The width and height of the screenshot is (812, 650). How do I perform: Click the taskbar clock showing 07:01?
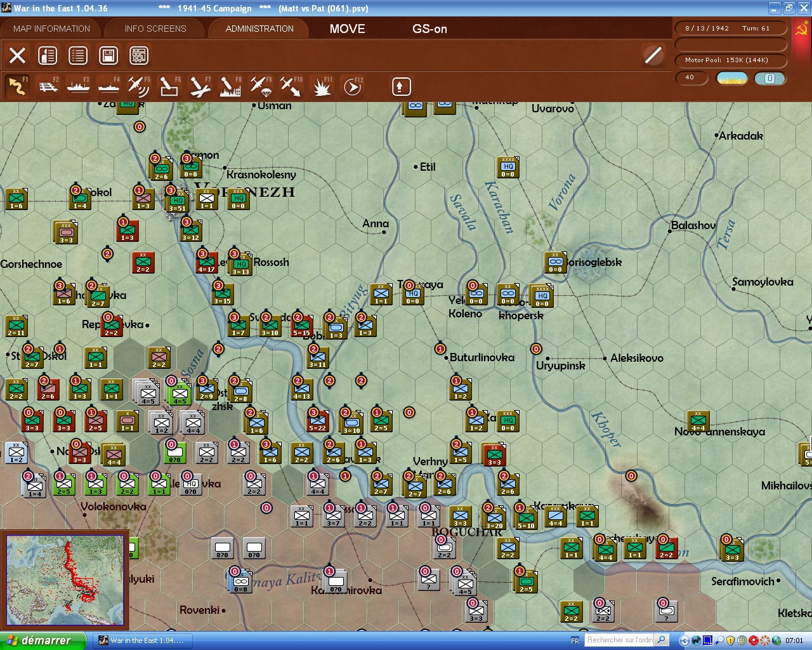794,640
